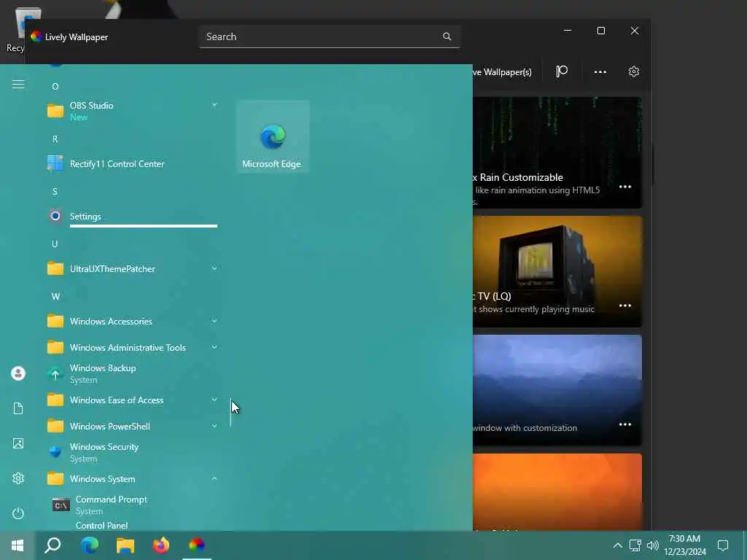Screen dimensions: 747x560
Task: Click the search magnifier in Lively search box
Action: [447, 36]
